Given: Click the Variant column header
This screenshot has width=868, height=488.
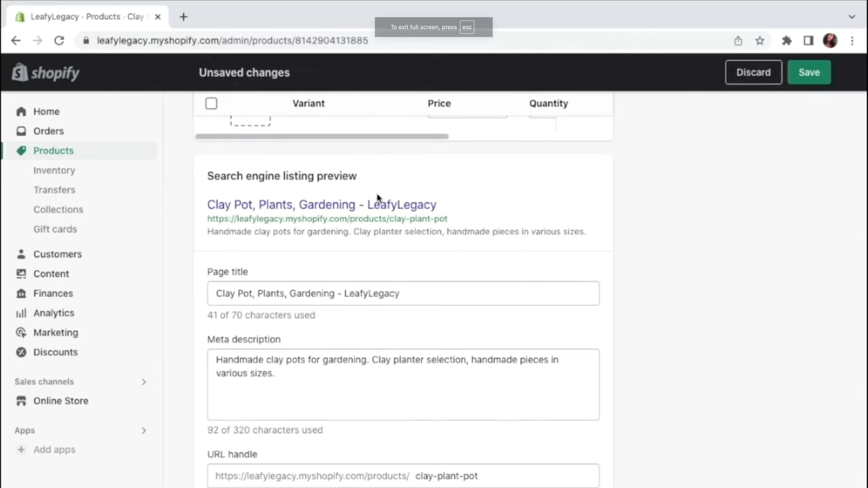Looking at the screenshot, I should (x=309, y=103).
